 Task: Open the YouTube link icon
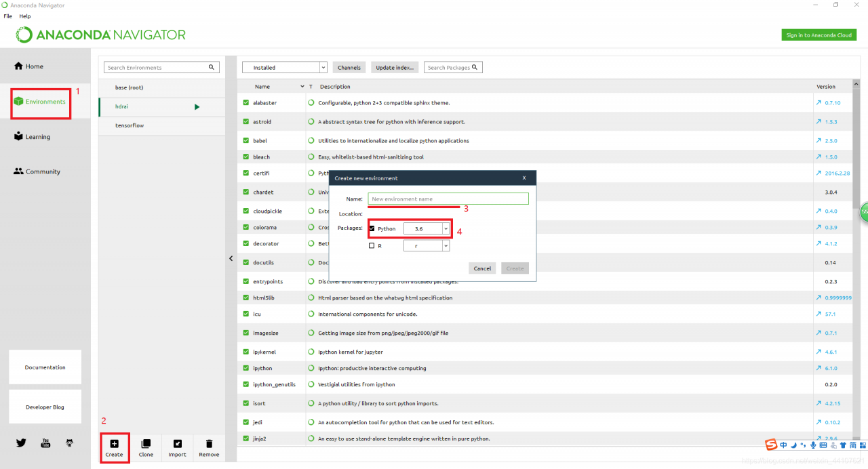(46, 443)
